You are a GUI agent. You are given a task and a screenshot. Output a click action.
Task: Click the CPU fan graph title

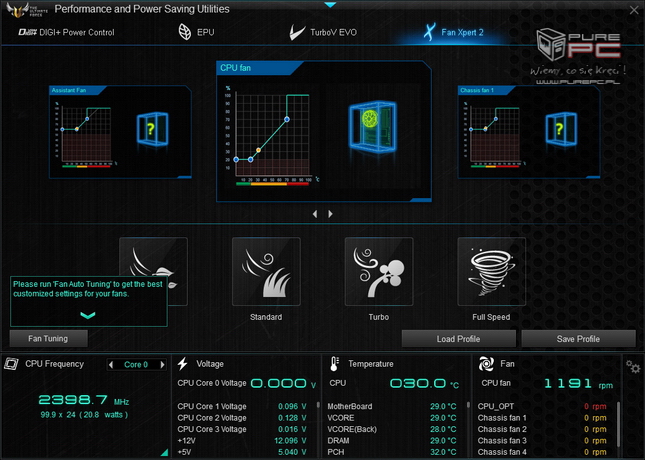click(x=235, y=68)
